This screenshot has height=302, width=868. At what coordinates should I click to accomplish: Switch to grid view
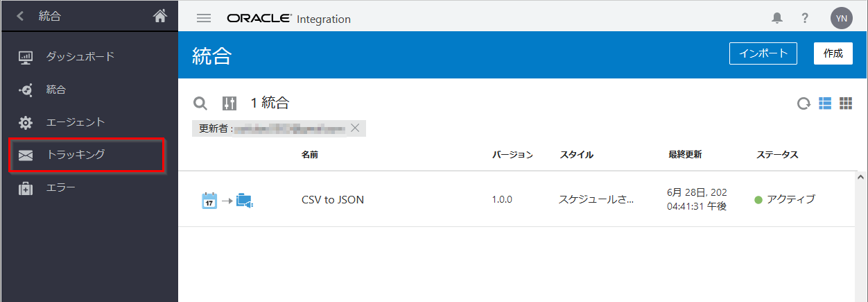click(x=846, y=103)
